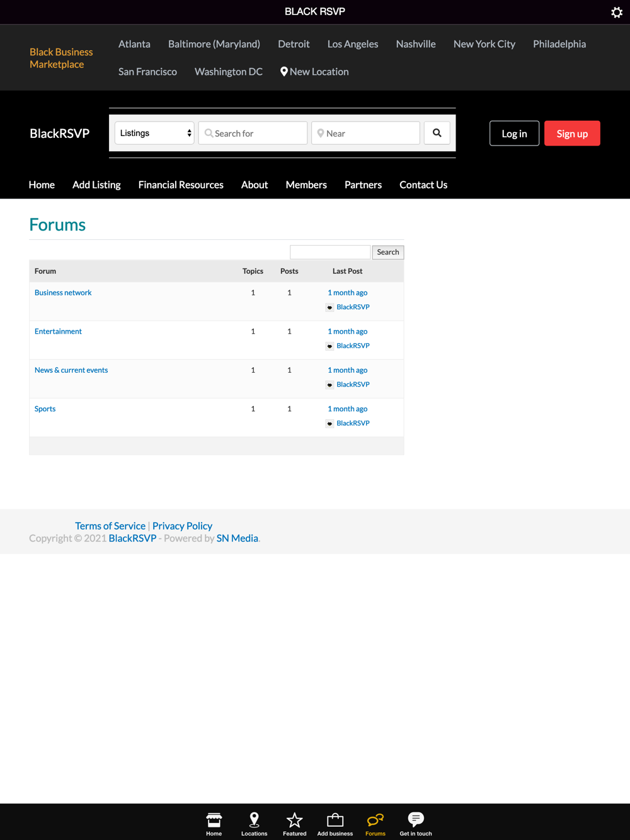Select Forums chat icon in bottom bar
630x840 pixels.
(375, 824)
